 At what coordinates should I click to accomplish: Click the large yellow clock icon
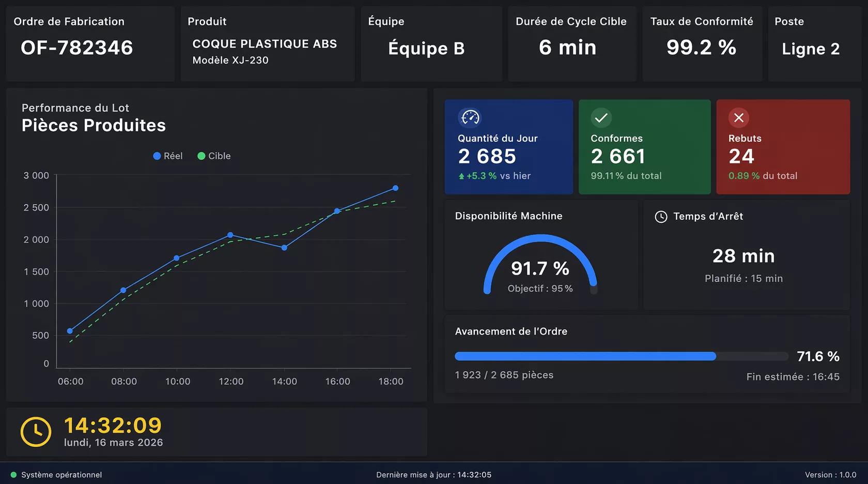(x=36, y=432)
